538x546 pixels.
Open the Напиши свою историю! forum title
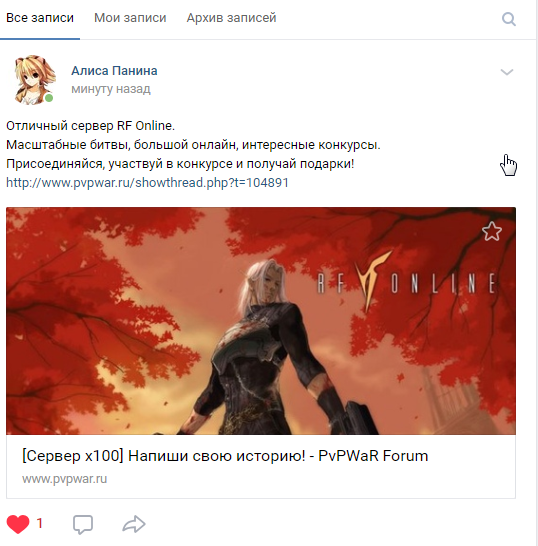pyautogui.click(x=225, y=456)
